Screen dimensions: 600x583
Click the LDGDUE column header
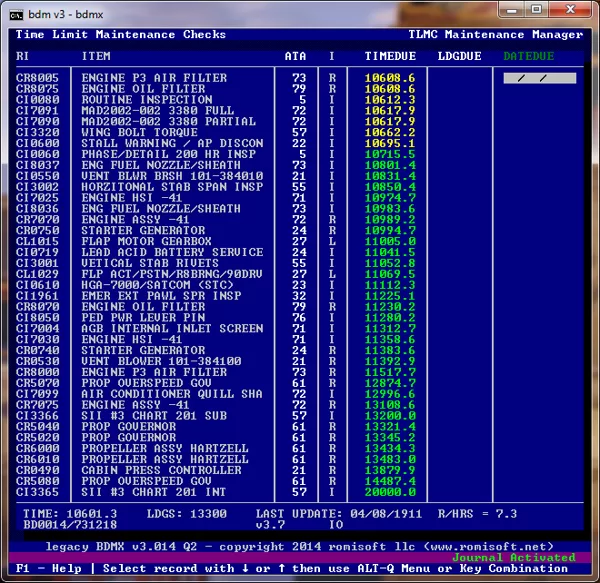tap(459, 56)
